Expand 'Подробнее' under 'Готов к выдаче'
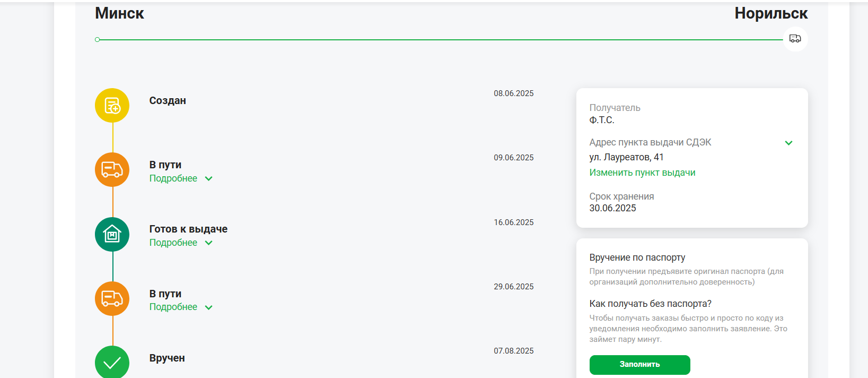The width and height of the screenshot is (868, 378). click(181, 243)
